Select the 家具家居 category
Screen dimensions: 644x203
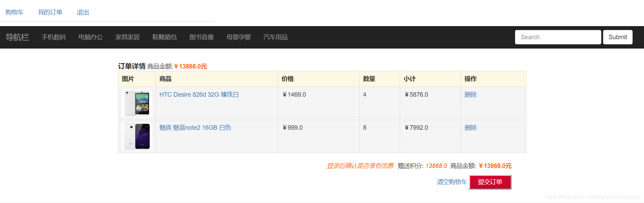click(x=128, y=37)
